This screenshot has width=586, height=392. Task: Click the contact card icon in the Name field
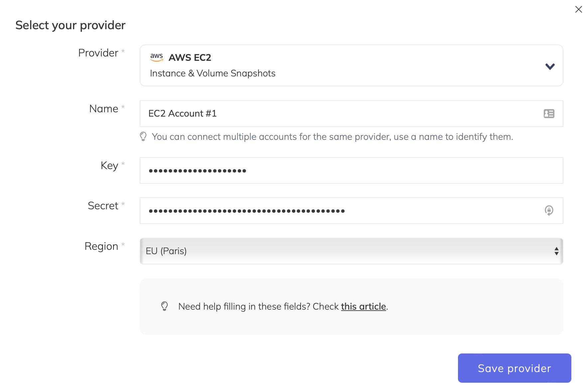[549, 114]
